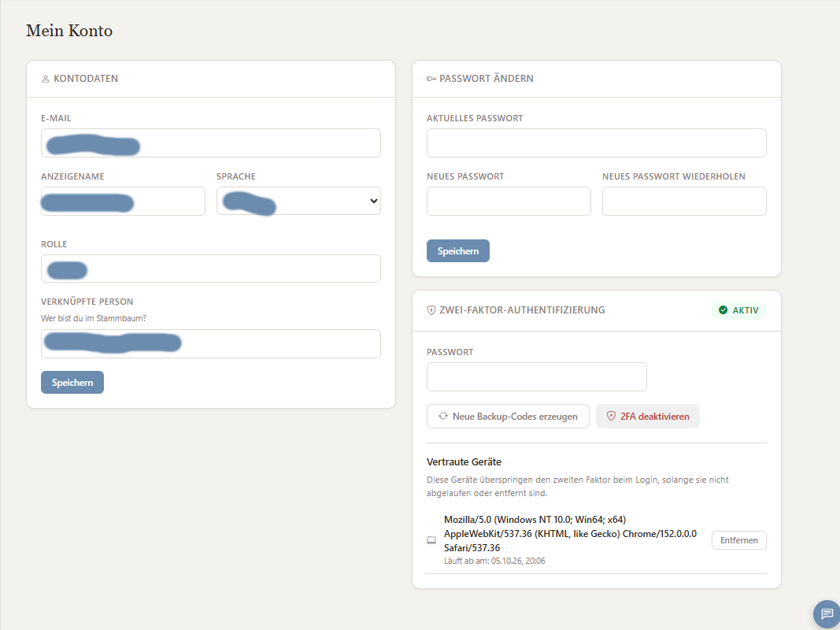Click into the Verknüpfte Person field
The image size is (840, 630).
pos(210,344)
